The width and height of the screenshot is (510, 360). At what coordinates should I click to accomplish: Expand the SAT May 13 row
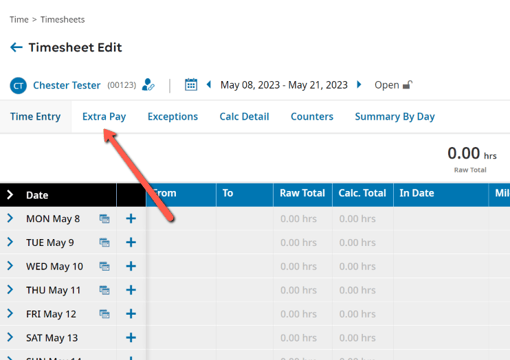tap(10, 337)
